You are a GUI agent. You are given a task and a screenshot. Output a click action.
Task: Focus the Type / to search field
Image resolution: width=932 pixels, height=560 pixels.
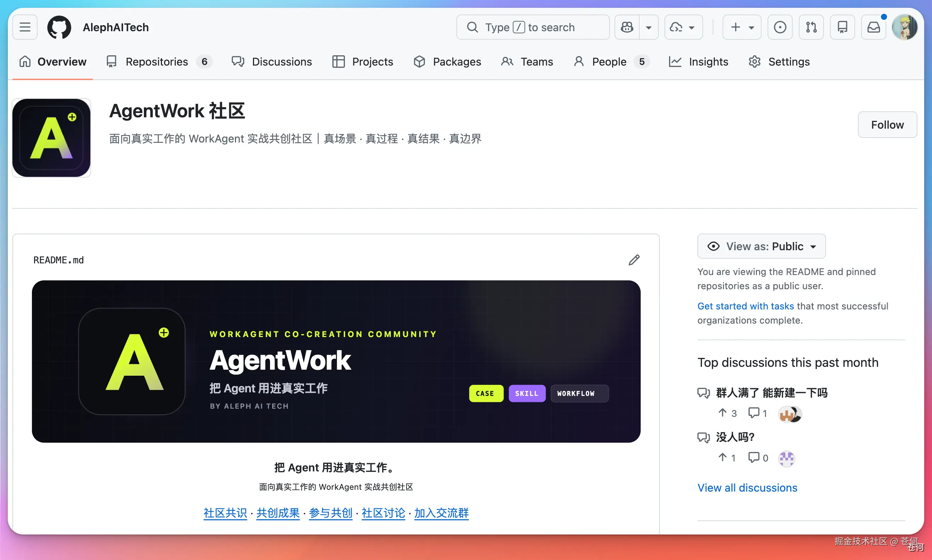tap(533, 27)
